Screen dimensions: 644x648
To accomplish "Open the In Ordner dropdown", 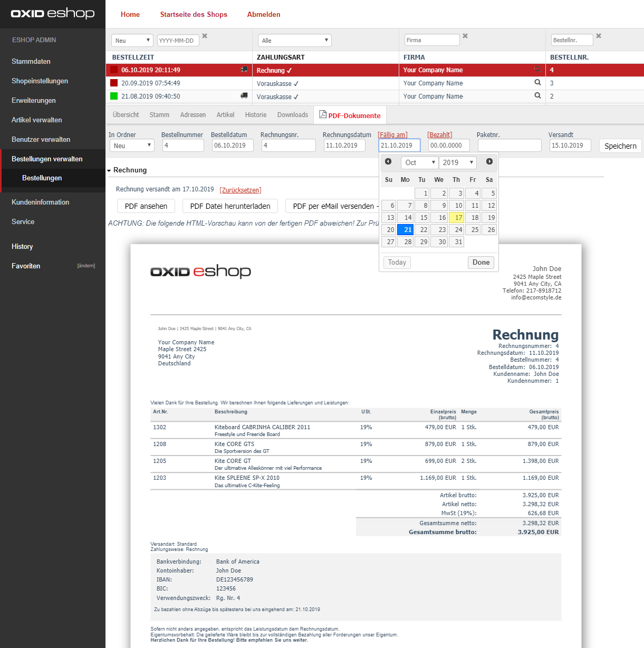I will tap(132, 146).
